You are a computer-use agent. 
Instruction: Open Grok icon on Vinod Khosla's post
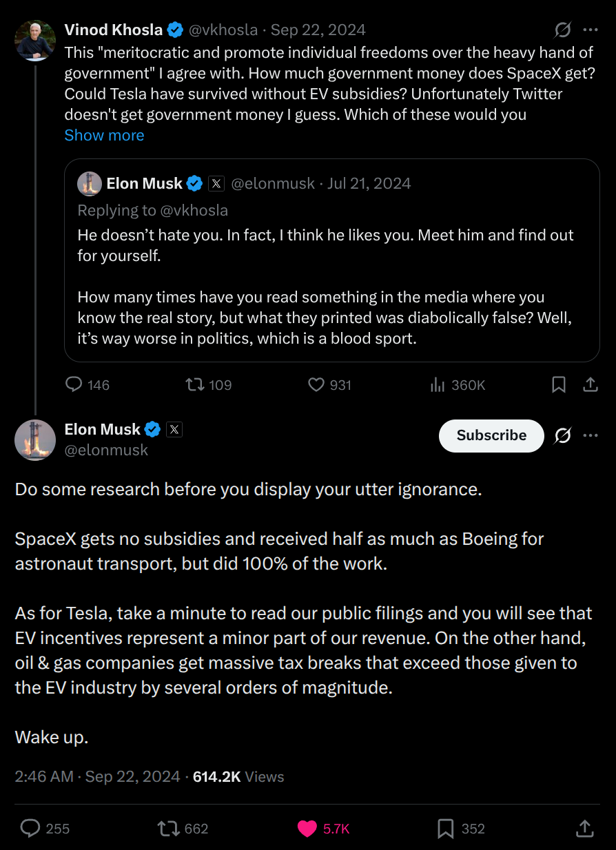point(562,30)
